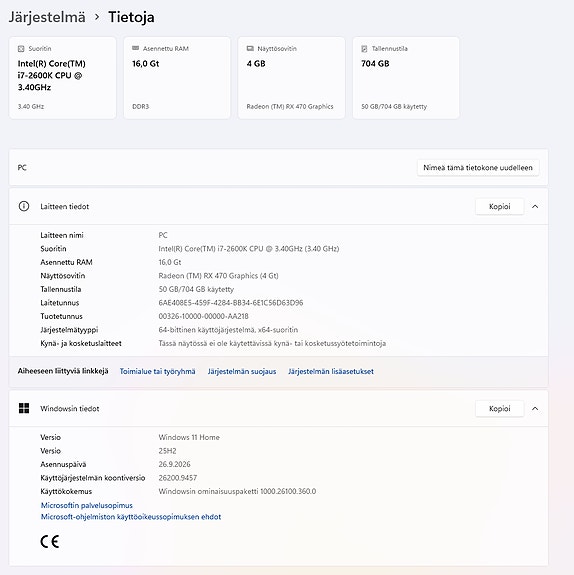
Task: Rename PC with Nimeä tämä tietokone uudelleen
Action: [478, 168]
